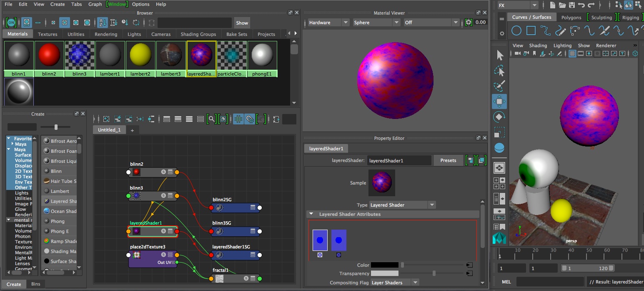Activate the Rotate tool
Viewport: 644px width, 291px height.
tap(499, 116)
